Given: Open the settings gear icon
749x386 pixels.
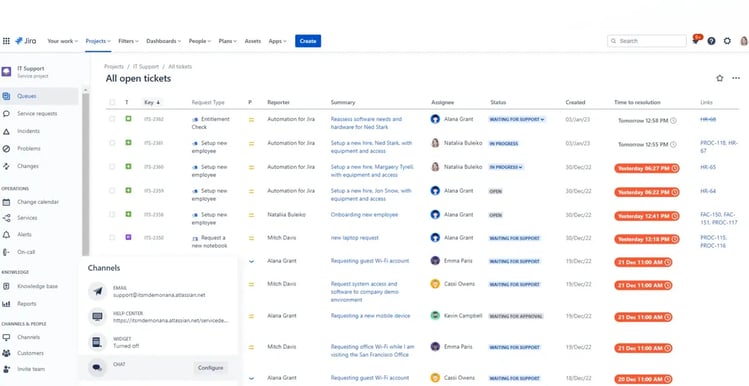Looking at the screenshot, I should click(727, 41).
